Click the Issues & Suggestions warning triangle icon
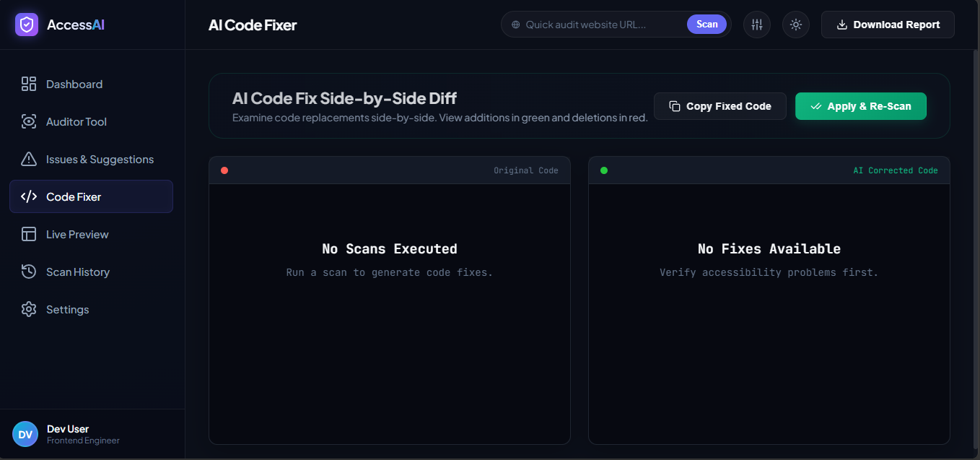The height and width of the screenshot is (460, 980). (29, 159)
